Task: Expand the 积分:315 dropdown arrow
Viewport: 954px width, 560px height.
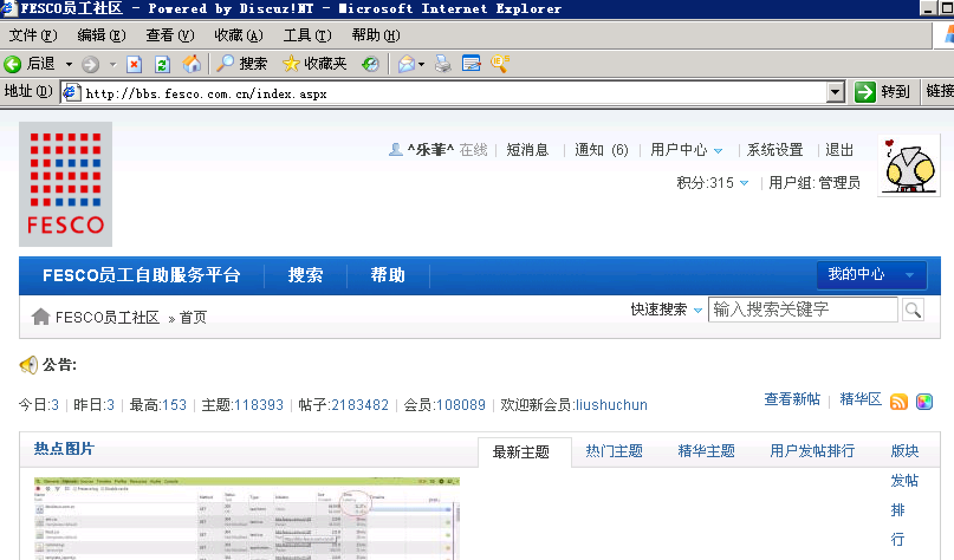Action: (744, 183)
